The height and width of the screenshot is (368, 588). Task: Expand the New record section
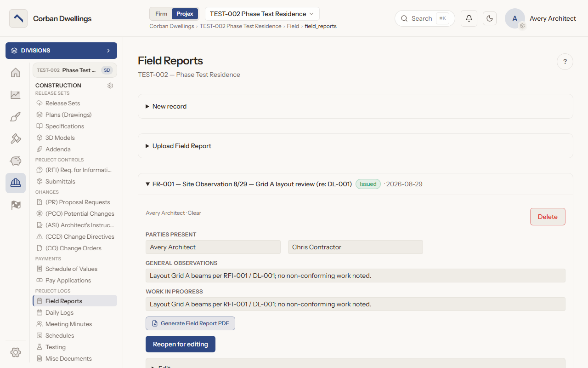point(356,106)
